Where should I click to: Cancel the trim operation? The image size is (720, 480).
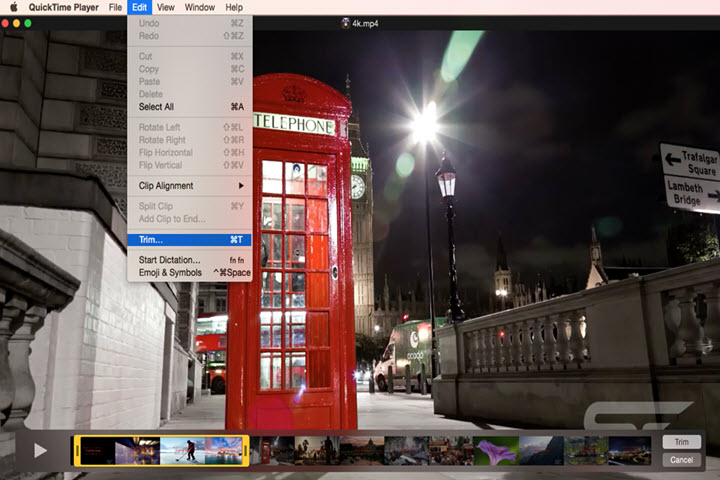[x=681, y=460]
